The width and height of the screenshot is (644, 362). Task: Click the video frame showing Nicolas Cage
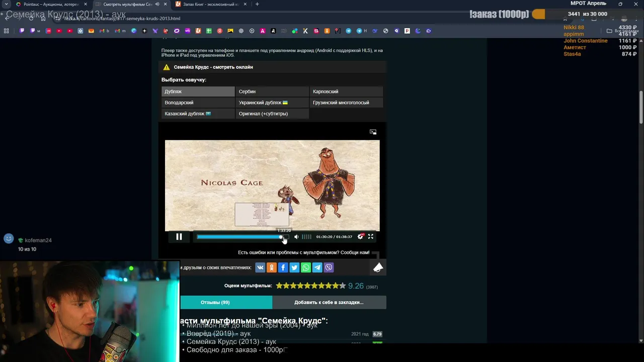[272, 186]
